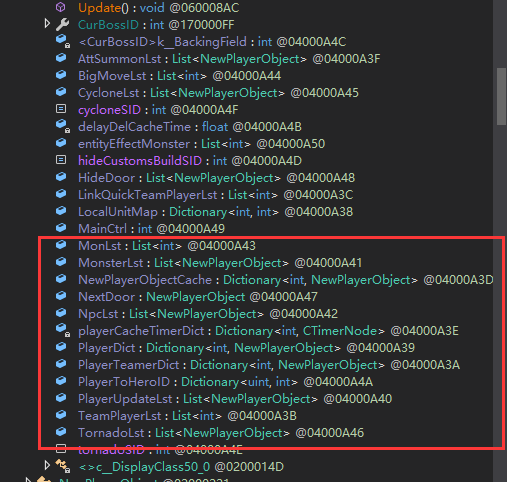Select the PlayerToHeroID dictionary field
This screenshot has width=507, height=482.
click(x=225, y=382)
